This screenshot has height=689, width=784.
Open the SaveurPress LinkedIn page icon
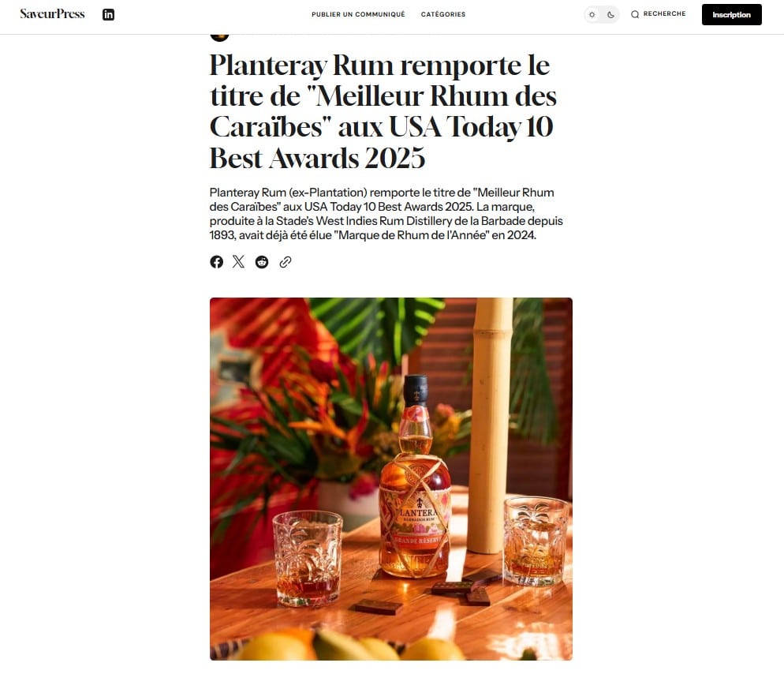[x=109, y=14]
